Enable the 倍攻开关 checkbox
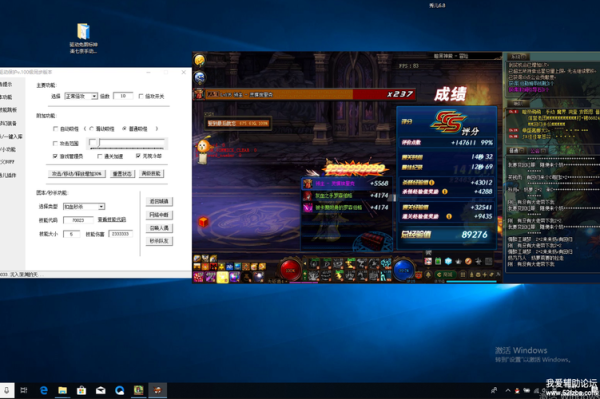 click(x=141, y=96)
